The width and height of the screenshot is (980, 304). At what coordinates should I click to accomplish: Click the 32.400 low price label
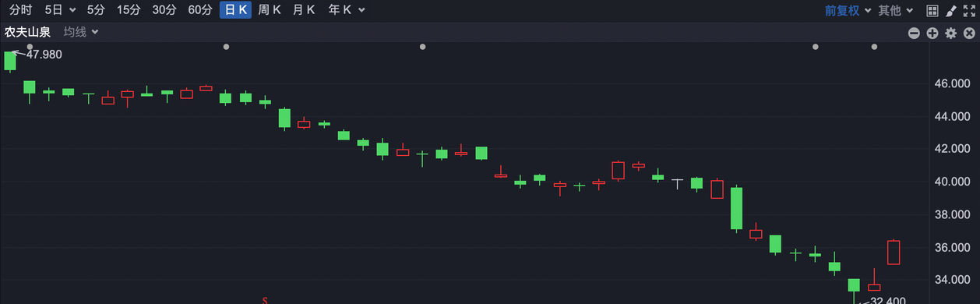point(887,301)
